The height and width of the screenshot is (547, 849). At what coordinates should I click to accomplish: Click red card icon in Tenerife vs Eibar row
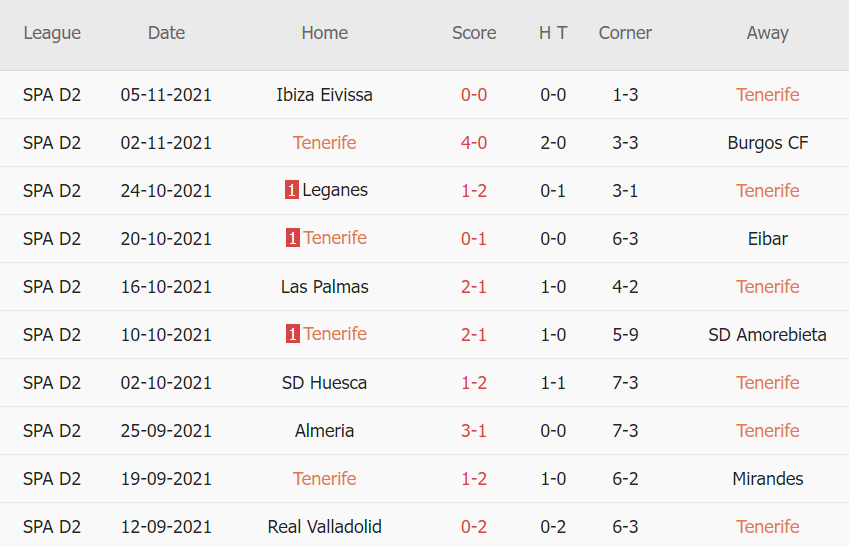pyautogui.click(x=292, y=239)
